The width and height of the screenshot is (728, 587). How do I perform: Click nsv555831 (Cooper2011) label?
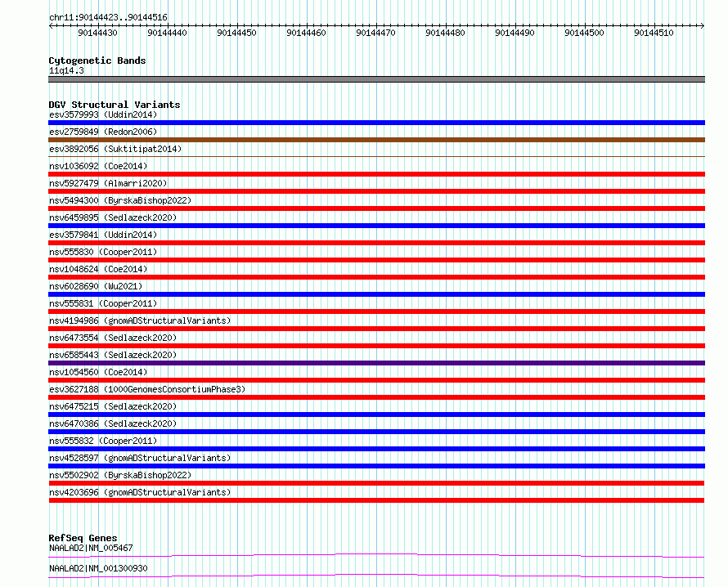[x=103, y=303]
